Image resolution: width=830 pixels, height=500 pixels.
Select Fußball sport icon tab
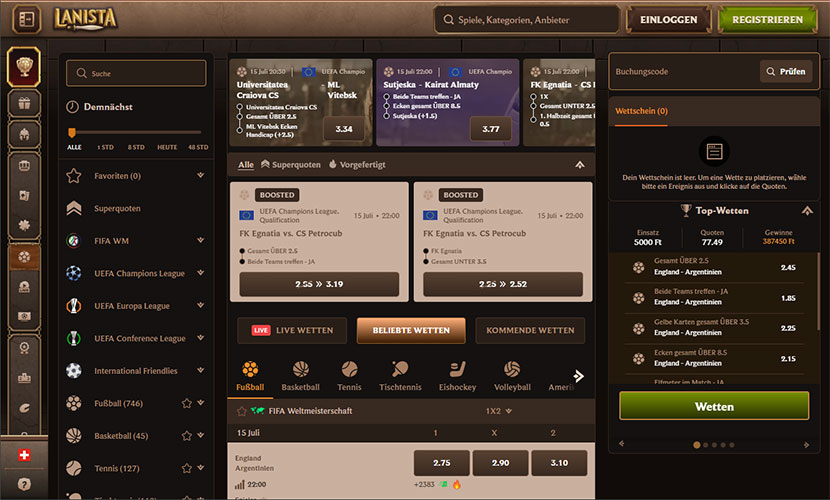tap(250, 376)
